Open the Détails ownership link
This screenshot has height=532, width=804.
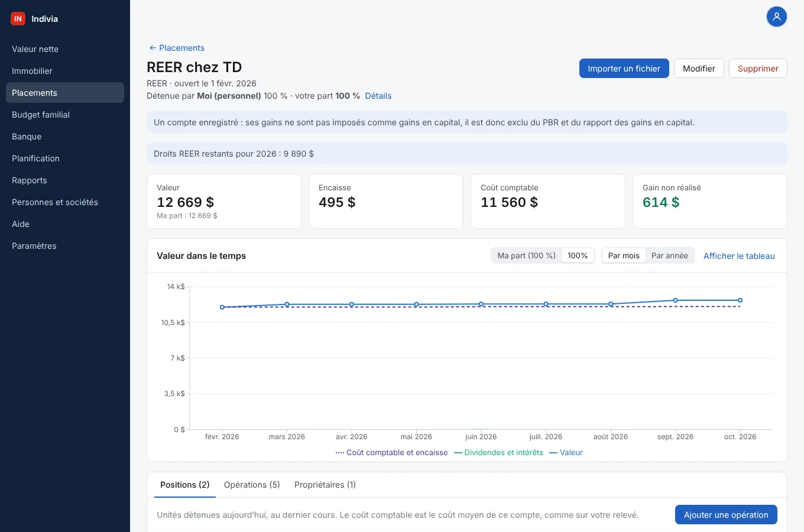(x=378, y=96)
